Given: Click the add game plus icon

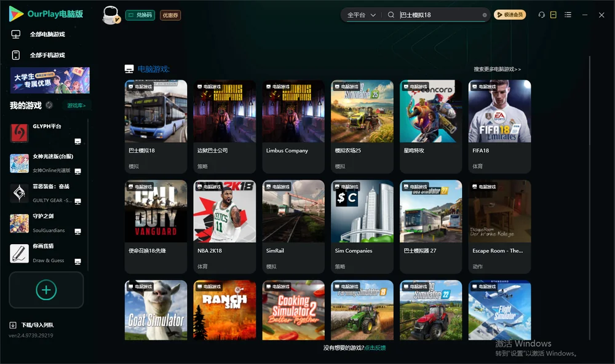Looking at the screenshot, I should click(46, 290).
